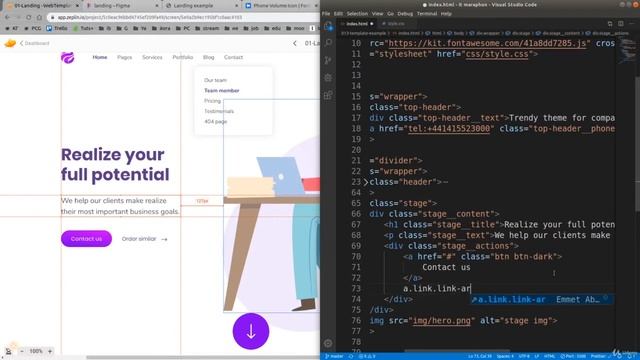The image size is (640, 360).
Task: Expand the folded header line 23
Action: (366, 182)
